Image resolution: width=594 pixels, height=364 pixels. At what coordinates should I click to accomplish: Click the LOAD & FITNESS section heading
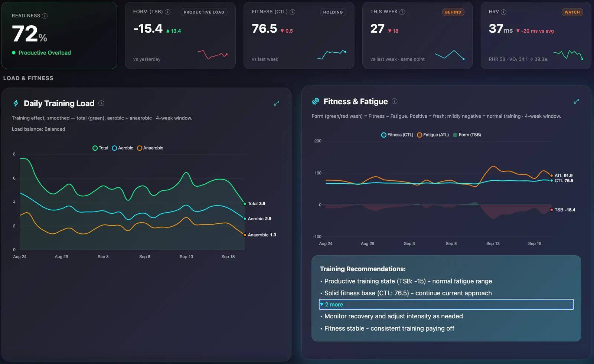pyautogui.click(x=28, y=78)
